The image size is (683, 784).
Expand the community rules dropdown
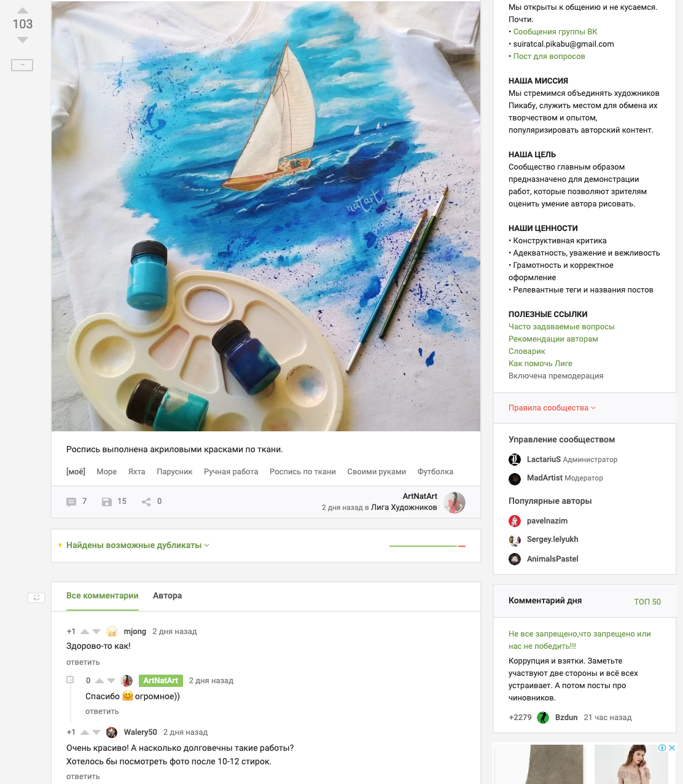coord(552,408)
